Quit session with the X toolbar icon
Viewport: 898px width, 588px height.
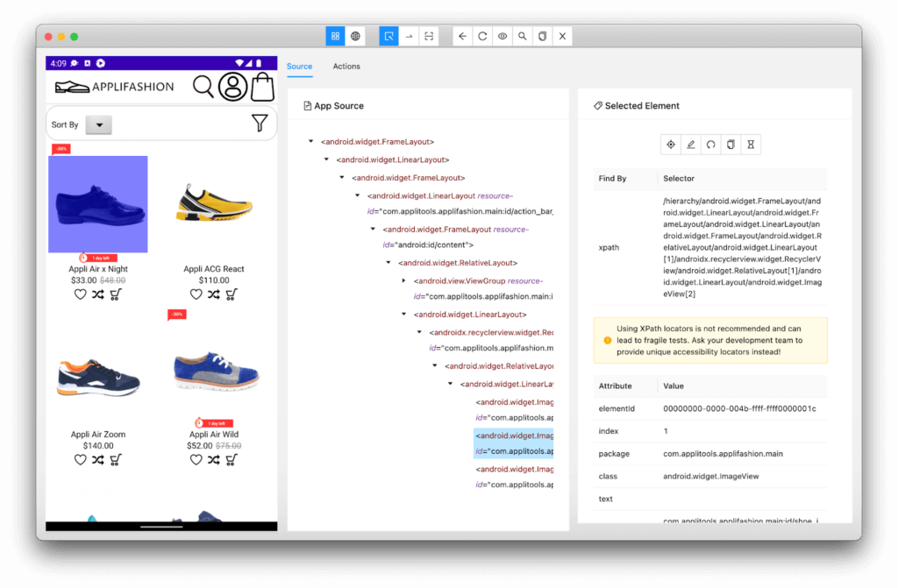pos(563,37)
